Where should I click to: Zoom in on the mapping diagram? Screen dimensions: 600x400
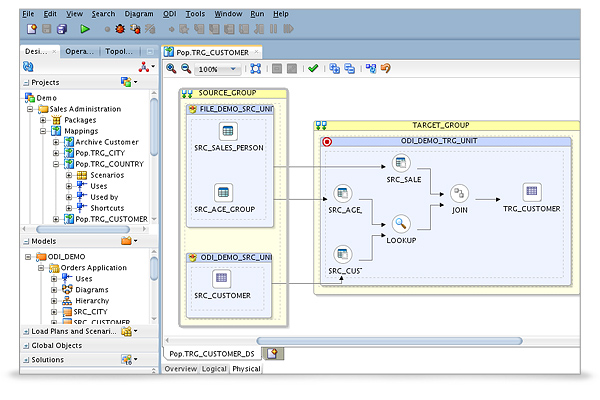pyautogui.click(x=171, y=69)
